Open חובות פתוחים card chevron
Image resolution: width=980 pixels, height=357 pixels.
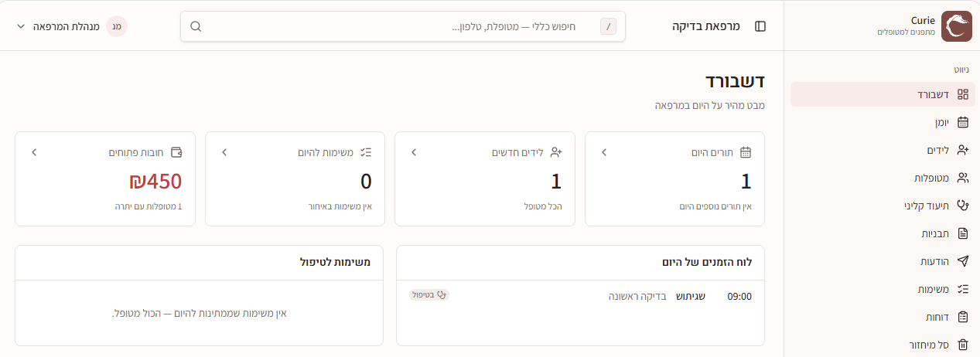[x=34, y=152]
